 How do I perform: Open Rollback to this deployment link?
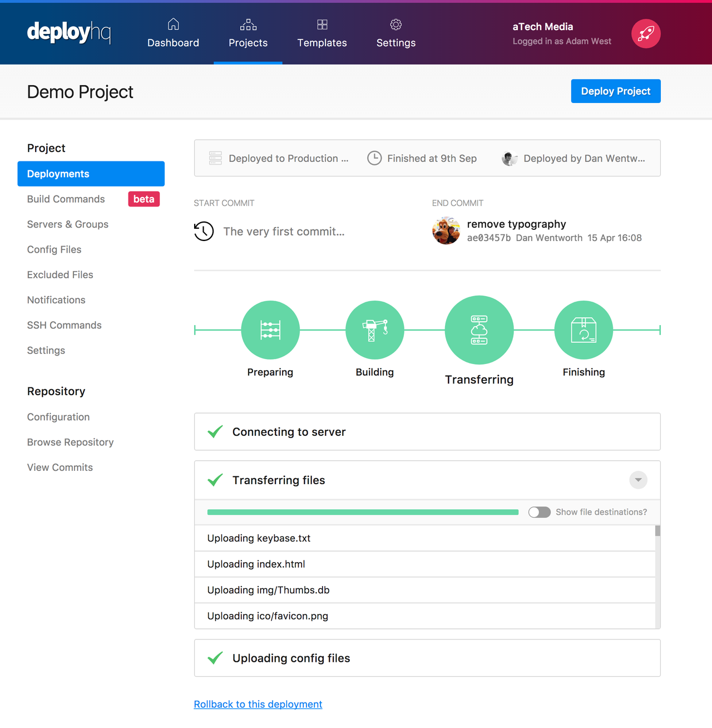(258, 704)
